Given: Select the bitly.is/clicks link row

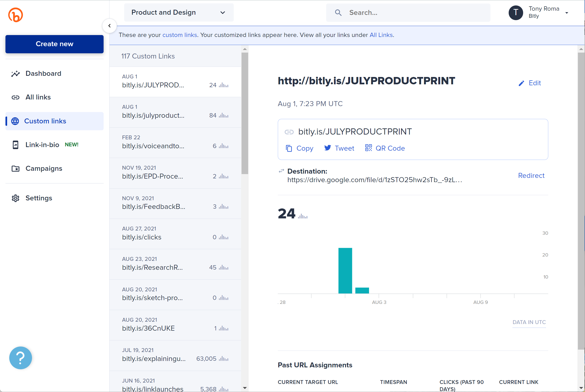Looking at the screenshot, I should (175, 234).
